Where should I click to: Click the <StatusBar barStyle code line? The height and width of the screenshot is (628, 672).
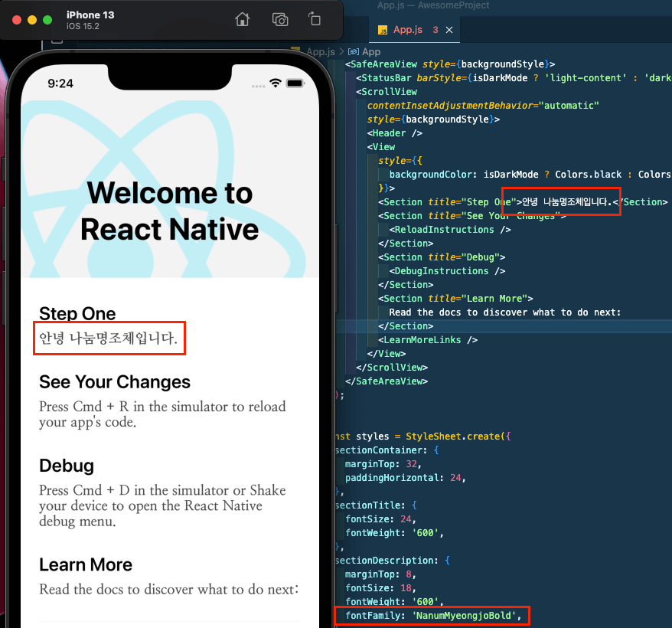click(x=514, y=78)
